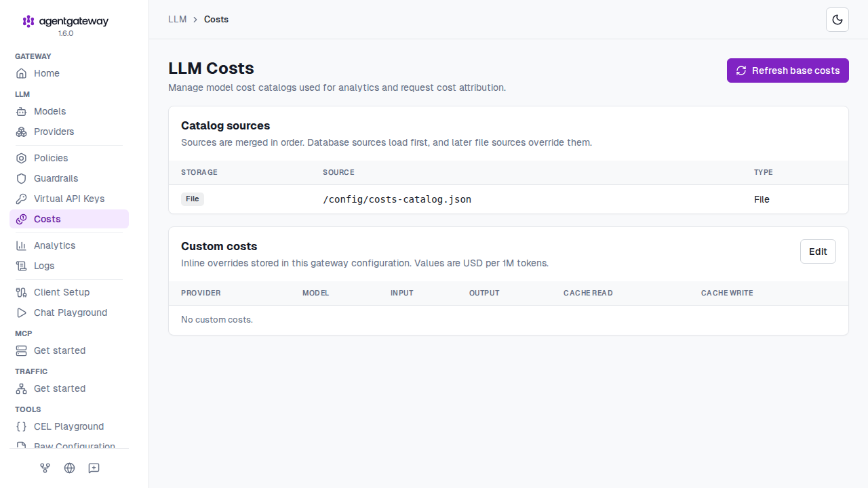The image size is (868, 488).
Task: Click the Traffic Get started network icon
Action: tap(21, 388)
